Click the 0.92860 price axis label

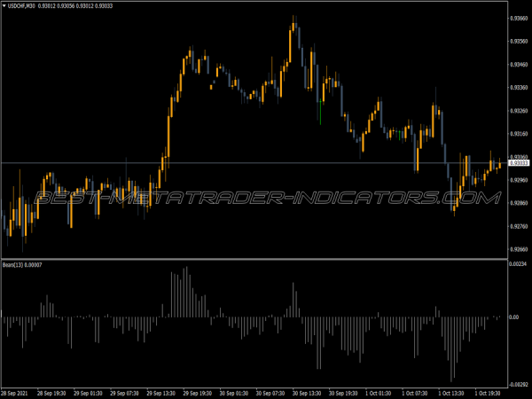tap(519, 203)
